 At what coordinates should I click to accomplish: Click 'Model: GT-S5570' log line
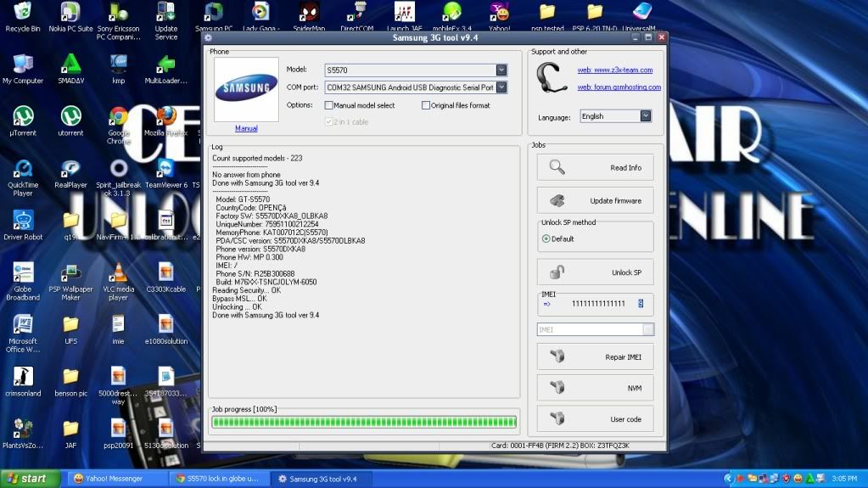[243, 199]
